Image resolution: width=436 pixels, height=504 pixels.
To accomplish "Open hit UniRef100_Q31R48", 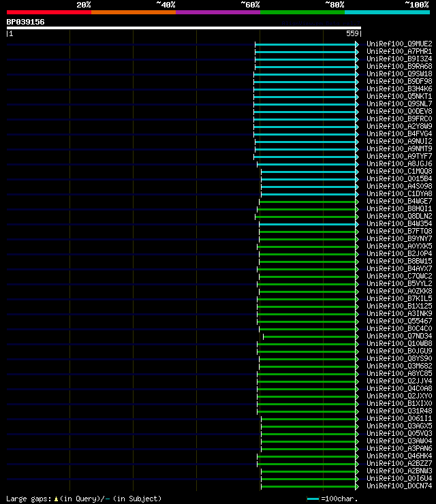I will tap(399, 411).
